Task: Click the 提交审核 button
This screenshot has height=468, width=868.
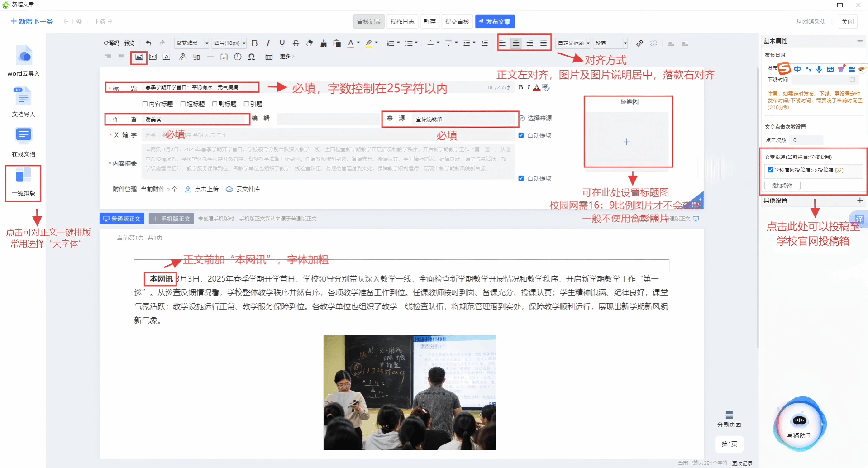Action: (x=457, y=22)
